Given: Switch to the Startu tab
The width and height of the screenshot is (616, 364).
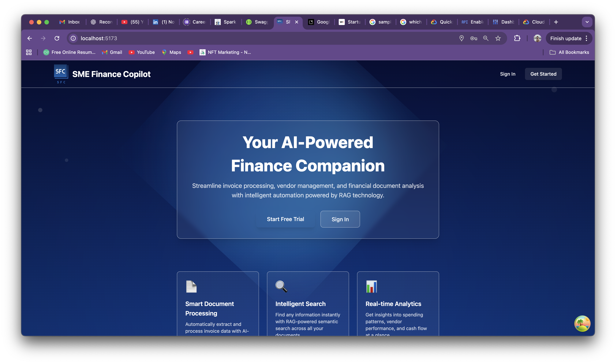Looking at the screenshot, I should click(350, 22).
